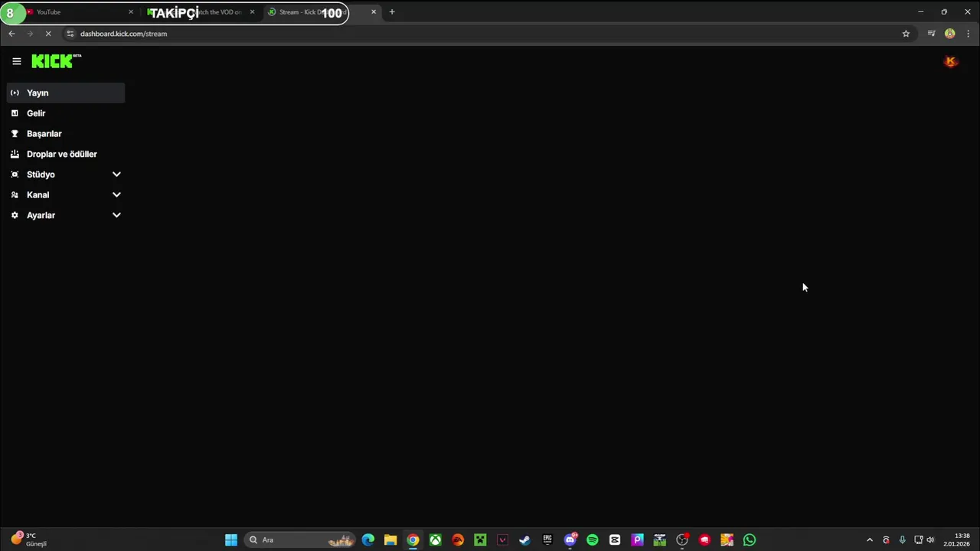Click the Kanal icon in sidebar
The width and height of the screenshot is (980, 551).
click(15, 194)
